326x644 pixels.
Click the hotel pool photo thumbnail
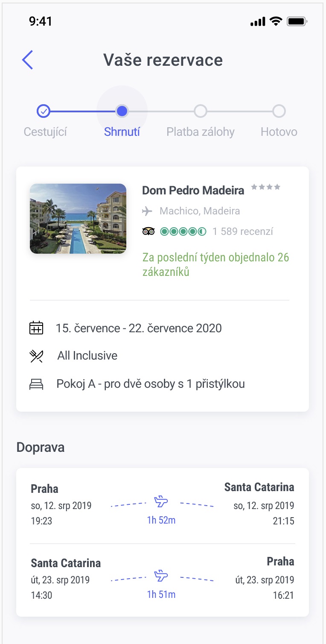[x=78, y=219]
